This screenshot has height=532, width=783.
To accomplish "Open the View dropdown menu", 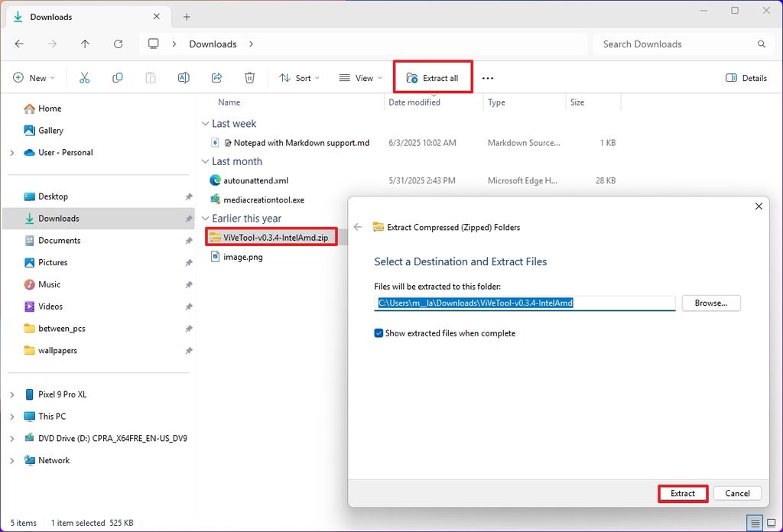I will (359, 77).
